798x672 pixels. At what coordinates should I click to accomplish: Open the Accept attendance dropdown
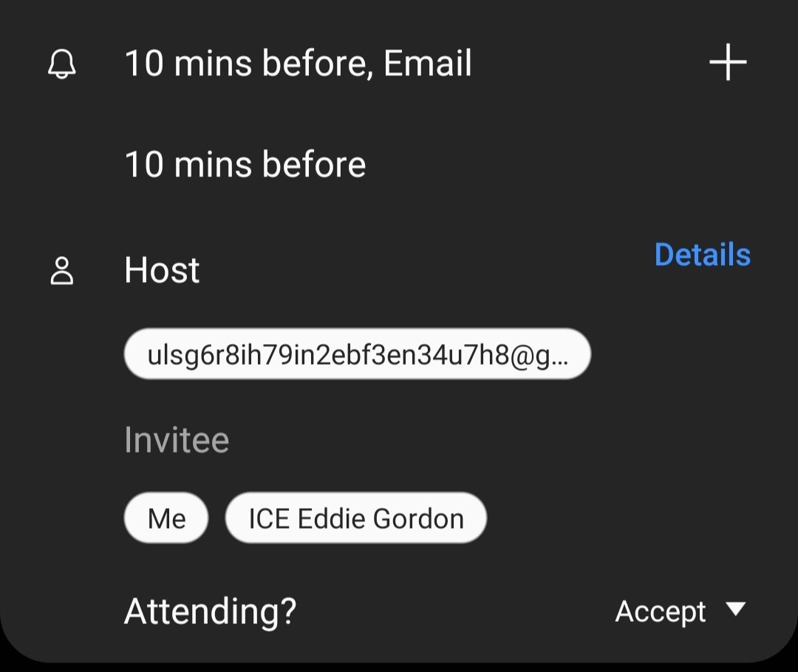point(680,611)
